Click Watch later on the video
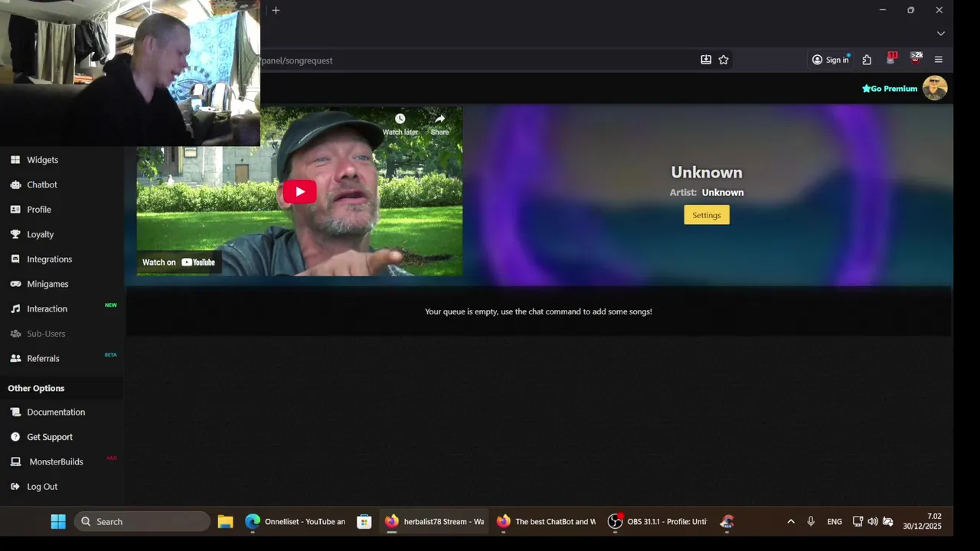Image resolution: width=980 pixels, height=551 pixels. tap(400, 124)
